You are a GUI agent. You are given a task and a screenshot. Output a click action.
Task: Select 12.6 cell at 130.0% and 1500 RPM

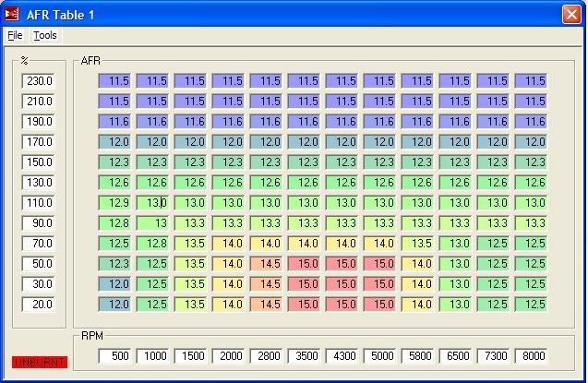[x=190, y=182]
